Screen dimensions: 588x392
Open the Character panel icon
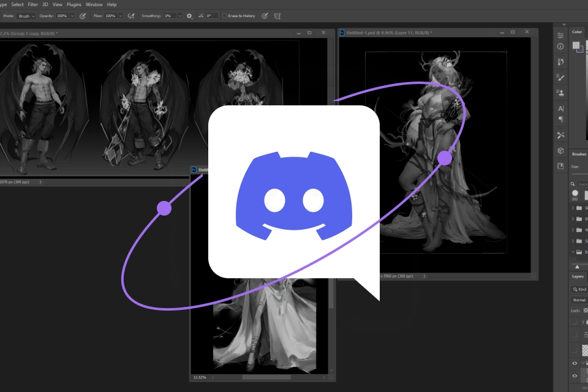tap(560, 109)
